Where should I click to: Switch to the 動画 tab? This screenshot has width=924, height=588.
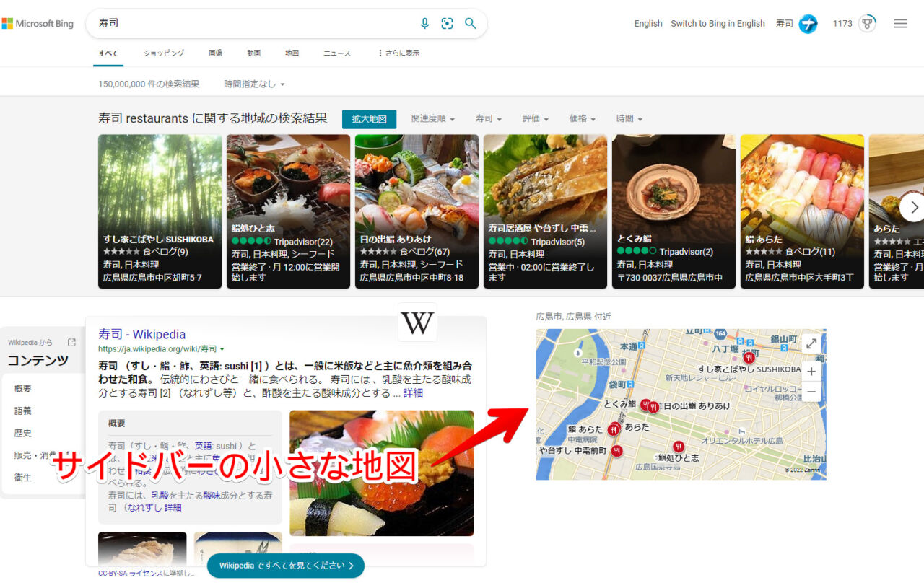click(253, 53)
